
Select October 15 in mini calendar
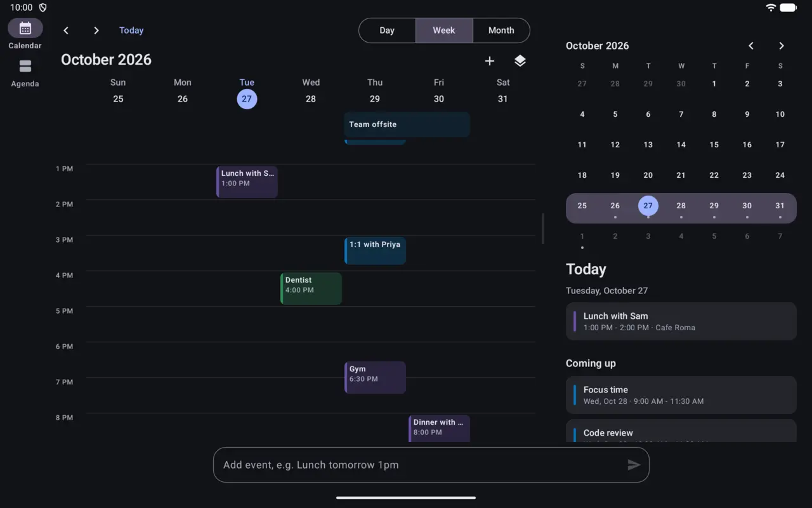click(714, 145)
